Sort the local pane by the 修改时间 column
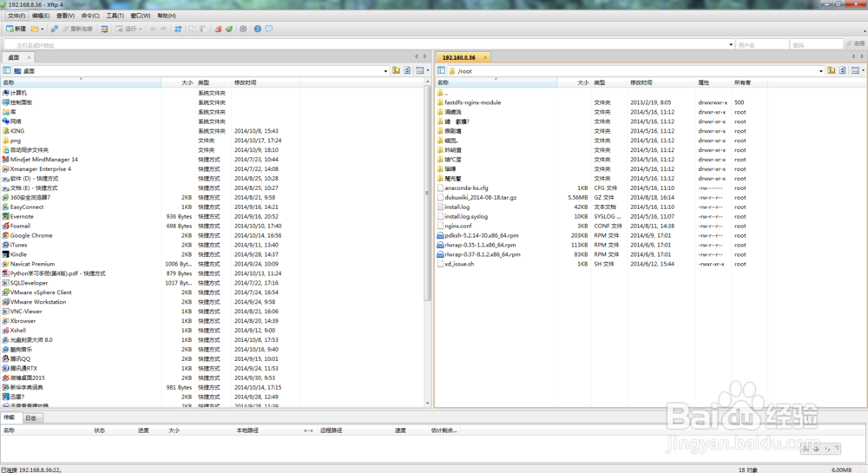The width and height of the screenshot is (868, 473). tap(266, 82)
